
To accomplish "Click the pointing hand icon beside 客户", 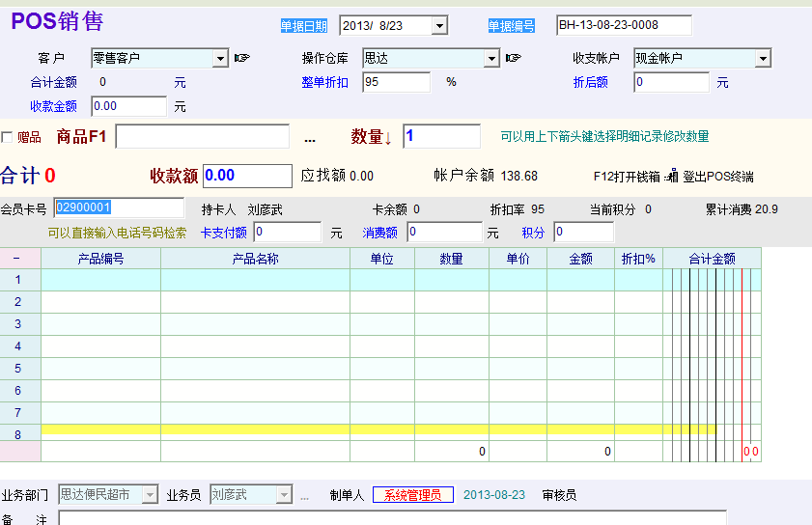I will [241, 58].
